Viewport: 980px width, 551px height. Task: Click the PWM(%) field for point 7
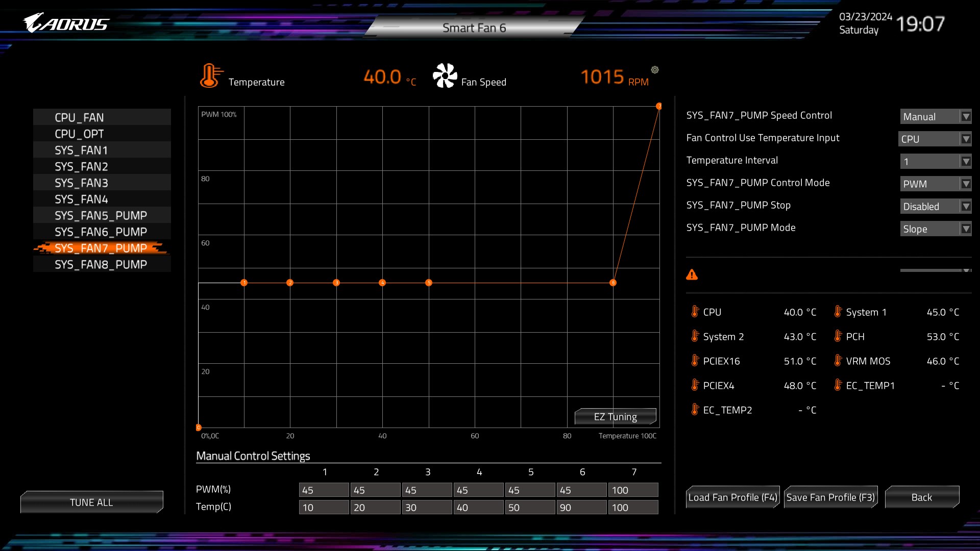click(x=632, y=490)
